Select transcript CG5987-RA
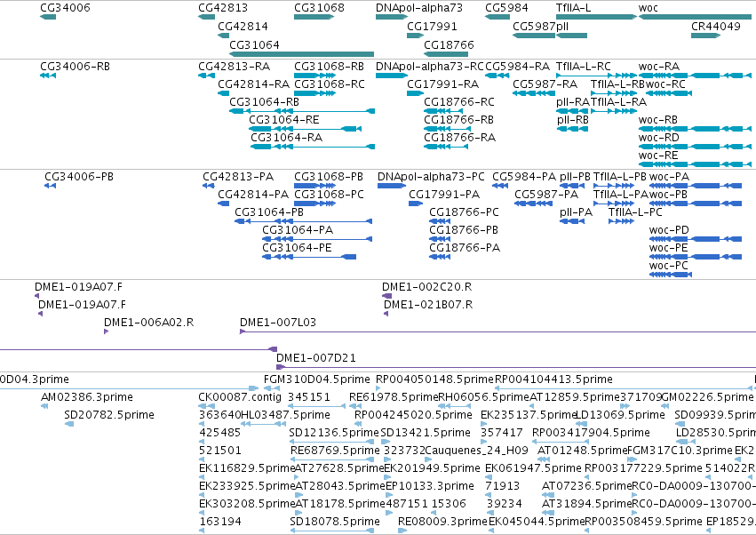Image resolution: width=756 pixels, height=535 pixels. click(545, 84)
